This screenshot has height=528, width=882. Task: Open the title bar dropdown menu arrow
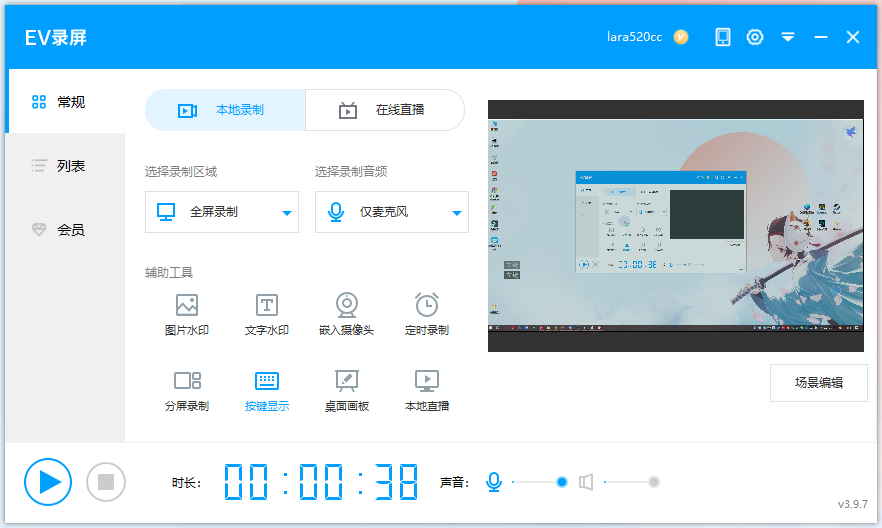pyautogui.click(x=788, y=37)
